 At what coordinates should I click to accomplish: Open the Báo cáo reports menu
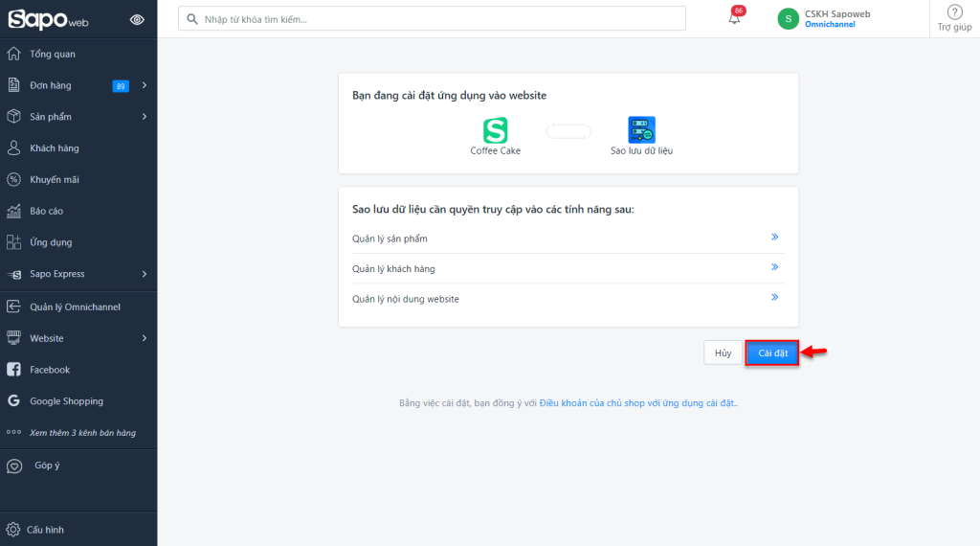(x=46, y=211)
